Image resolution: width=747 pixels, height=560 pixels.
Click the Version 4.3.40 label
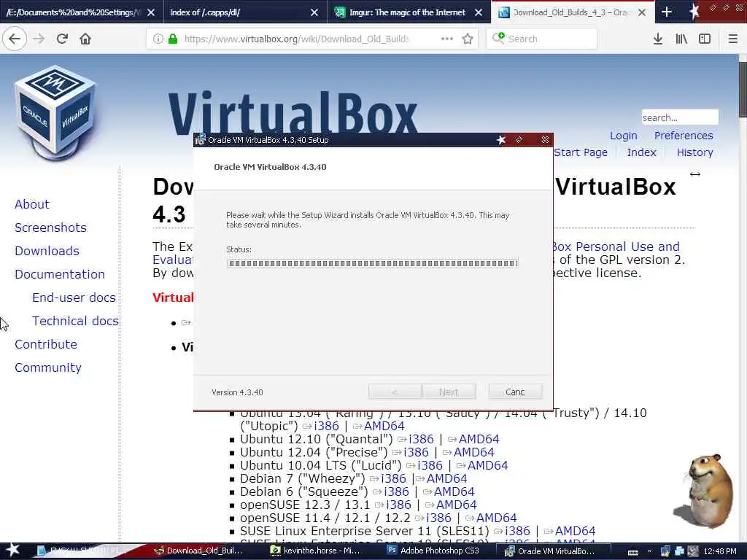click(237, 392)
